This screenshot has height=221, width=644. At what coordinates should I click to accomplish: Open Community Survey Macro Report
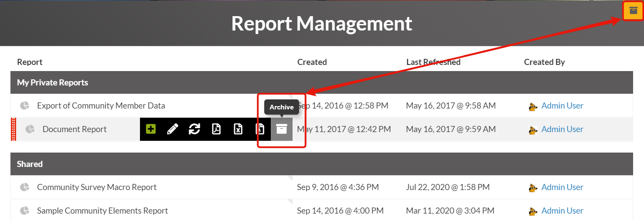tap(96, 187)
